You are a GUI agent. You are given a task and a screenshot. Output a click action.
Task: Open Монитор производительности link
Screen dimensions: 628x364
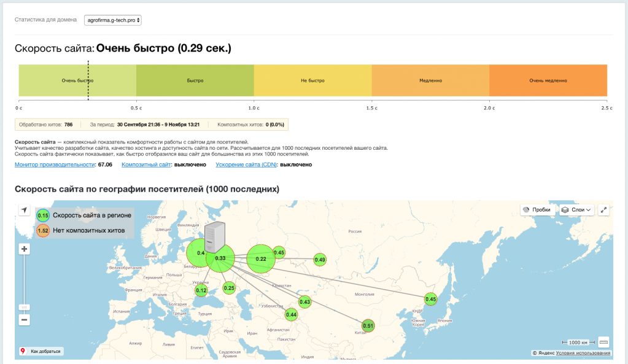pos(55,165)
